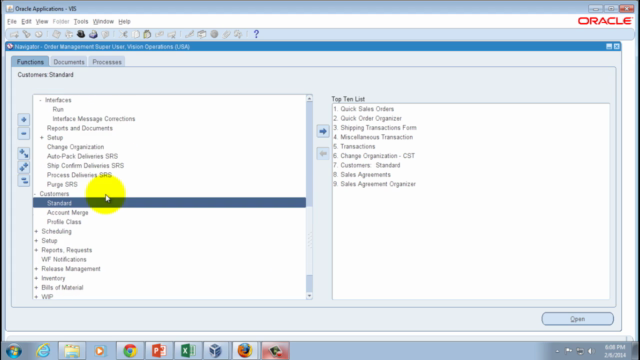Expand the Scheduling tree node
640x360 pixels.
(36, 231)
